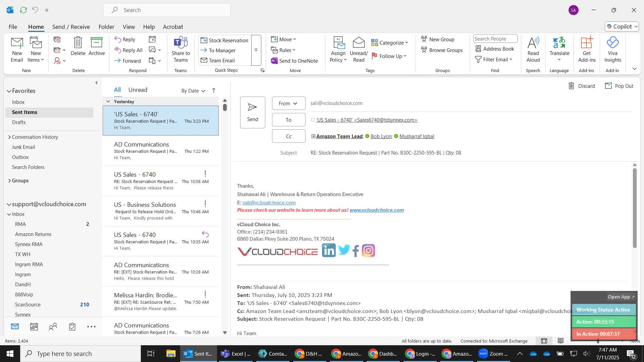
Task: Expand the Amazon Team Lead contact group
Action: point(313,136)
